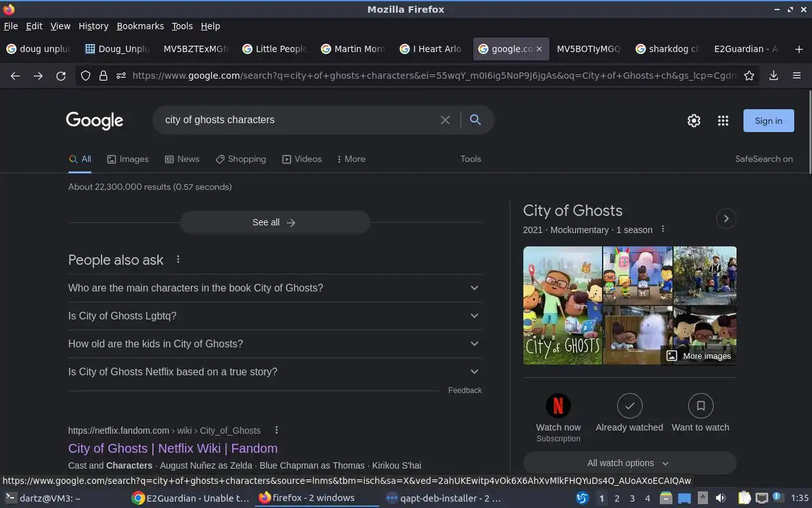The width and height of the screenshot is (812, 508).
Task: Click the eject removable media tray icon
Action: [x=702, y=498]
